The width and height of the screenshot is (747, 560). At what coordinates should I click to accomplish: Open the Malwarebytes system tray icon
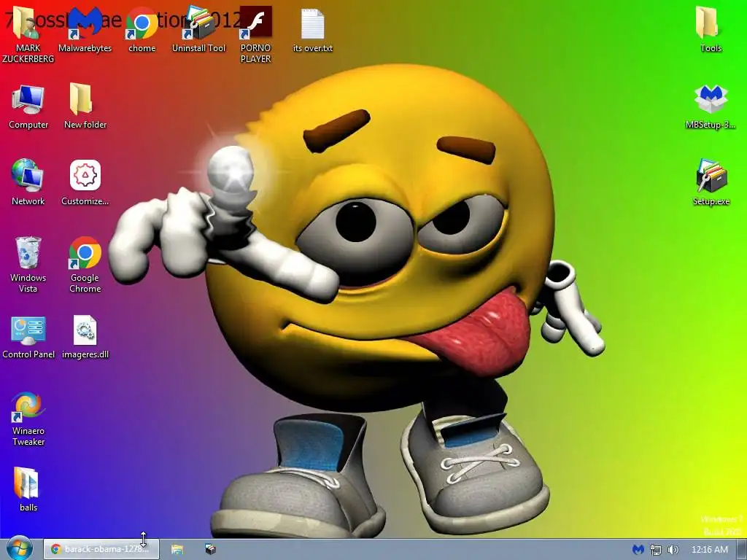click(638, 550)
